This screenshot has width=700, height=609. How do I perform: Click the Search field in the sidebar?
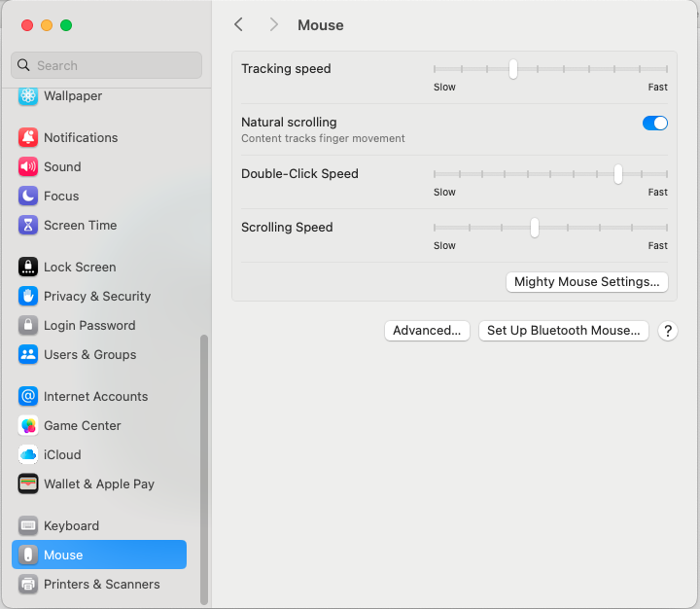tap(106, 65)
